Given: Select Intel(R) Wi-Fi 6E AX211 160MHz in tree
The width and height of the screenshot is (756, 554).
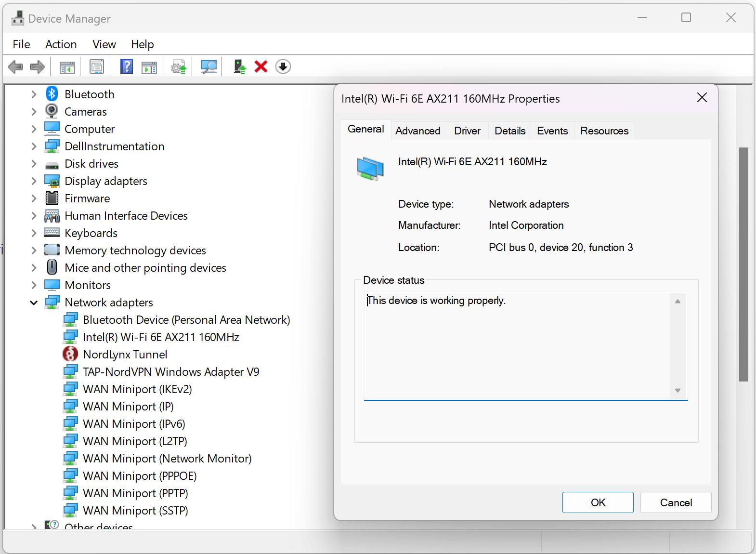Looking at the screenshot, I should tap(161, 337).
